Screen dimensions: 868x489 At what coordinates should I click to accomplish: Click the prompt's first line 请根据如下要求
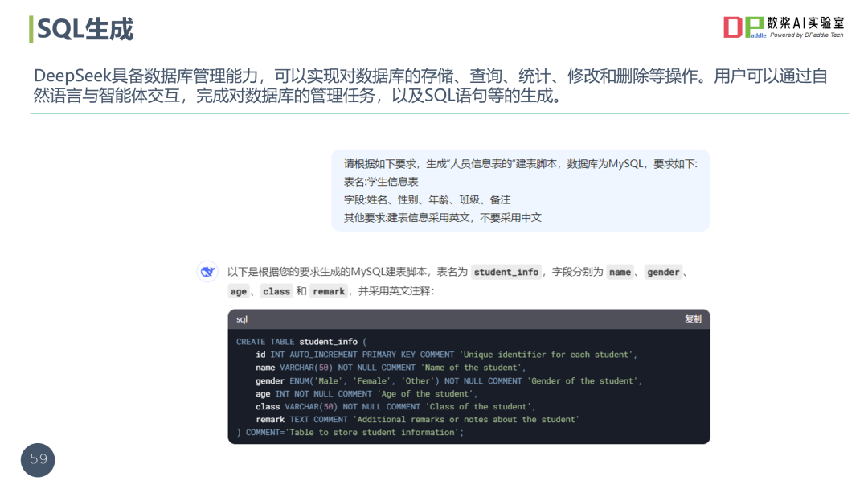(x=520, y=164)
